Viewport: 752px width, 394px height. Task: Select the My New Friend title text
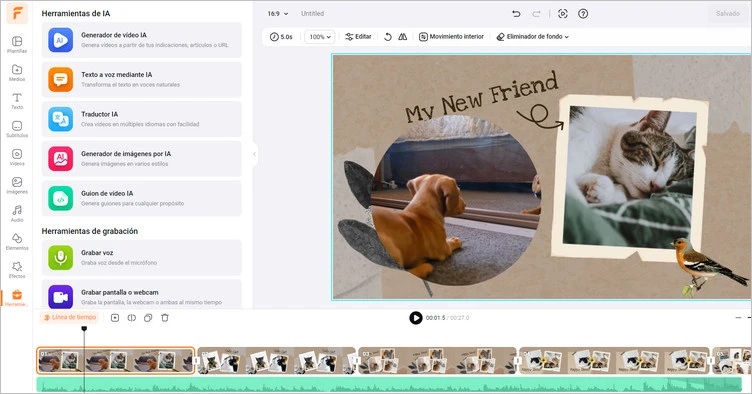(x=482, y=98)
